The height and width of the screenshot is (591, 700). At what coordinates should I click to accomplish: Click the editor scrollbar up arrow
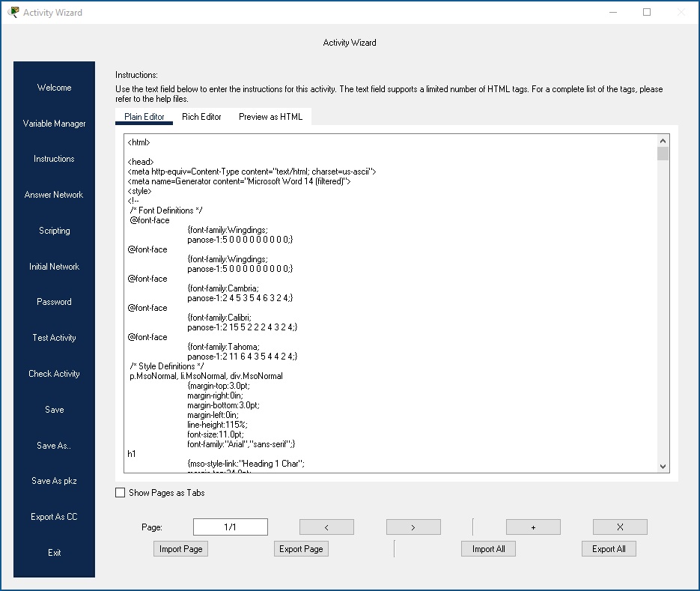click(663, 141)
